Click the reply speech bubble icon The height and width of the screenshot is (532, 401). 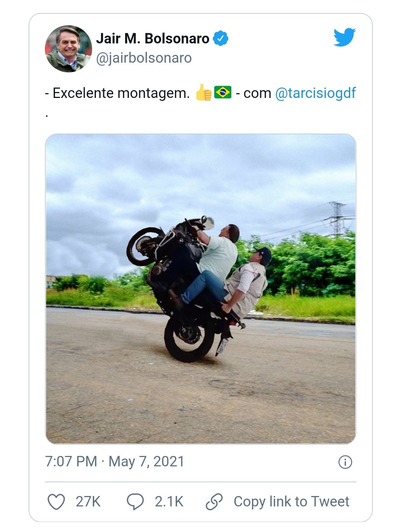[135, 502]
